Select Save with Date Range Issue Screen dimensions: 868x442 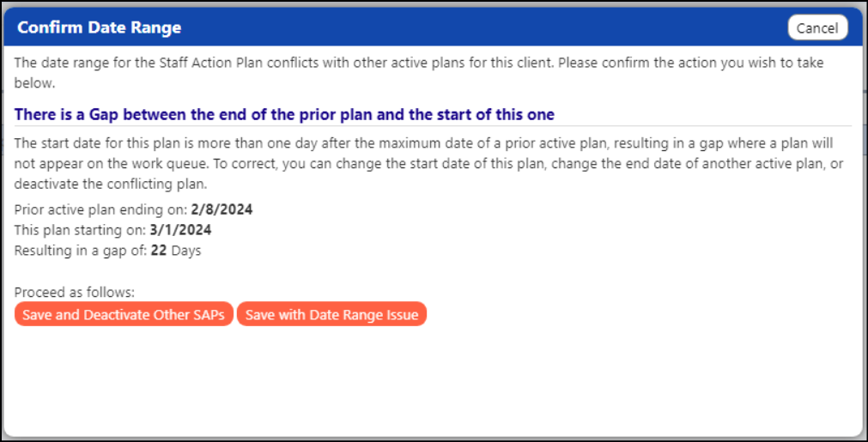pyautogui.click(x=331, y=314)
